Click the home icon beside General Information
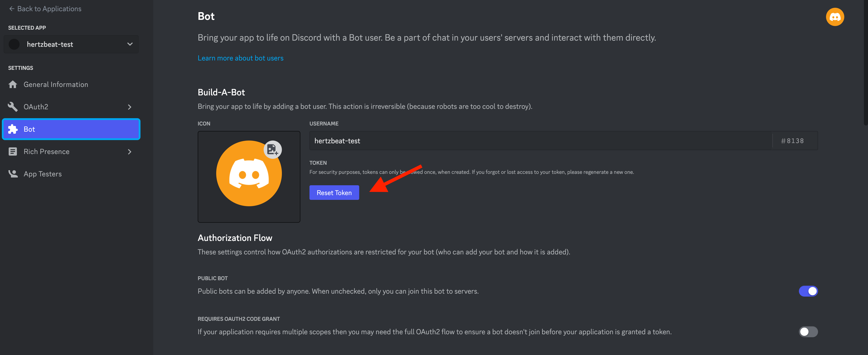868x355 pixels. (x=13, y=84)
